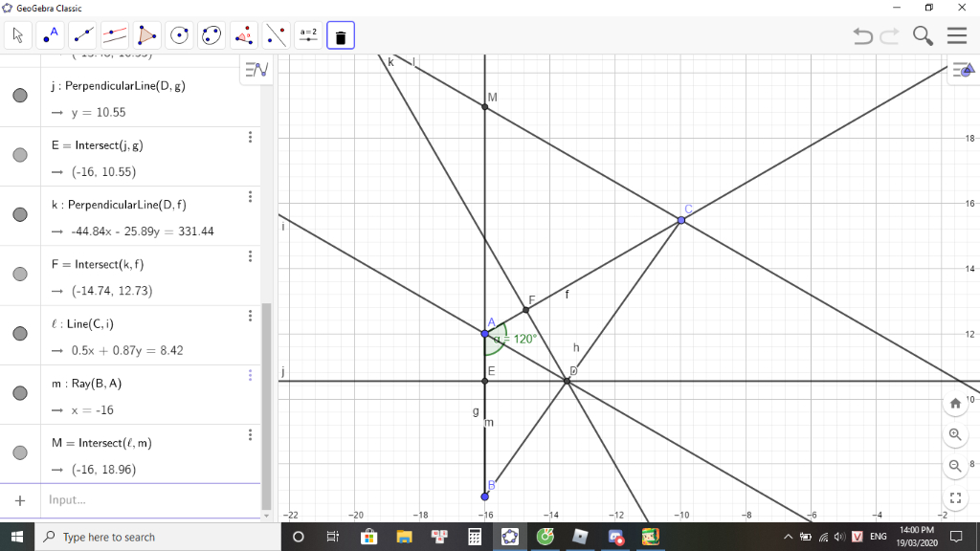Toggle visibility of line j

point(20,95)
